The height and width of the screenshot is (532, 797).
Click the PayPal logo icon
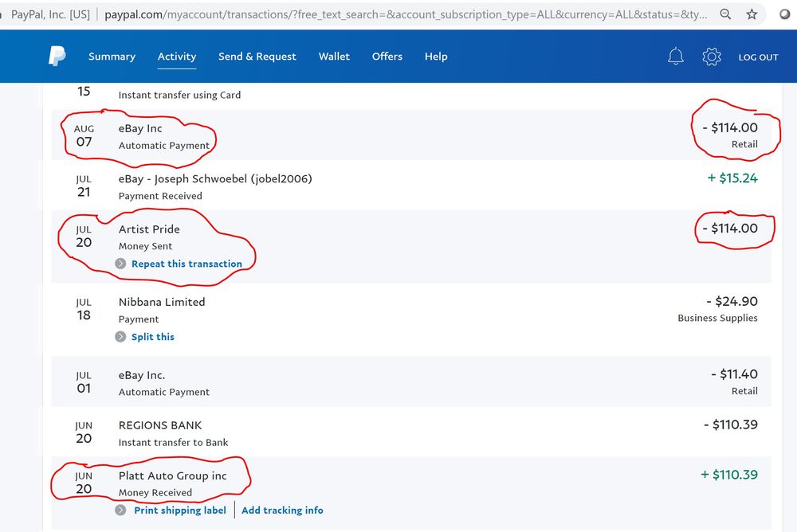(x=57, y=57)
